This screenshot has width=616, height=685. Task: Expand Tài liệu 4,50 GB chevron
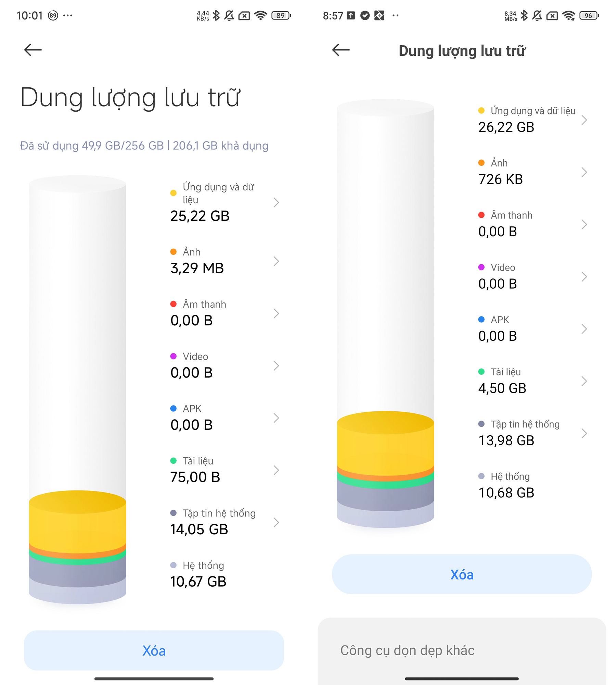point(584,381)
